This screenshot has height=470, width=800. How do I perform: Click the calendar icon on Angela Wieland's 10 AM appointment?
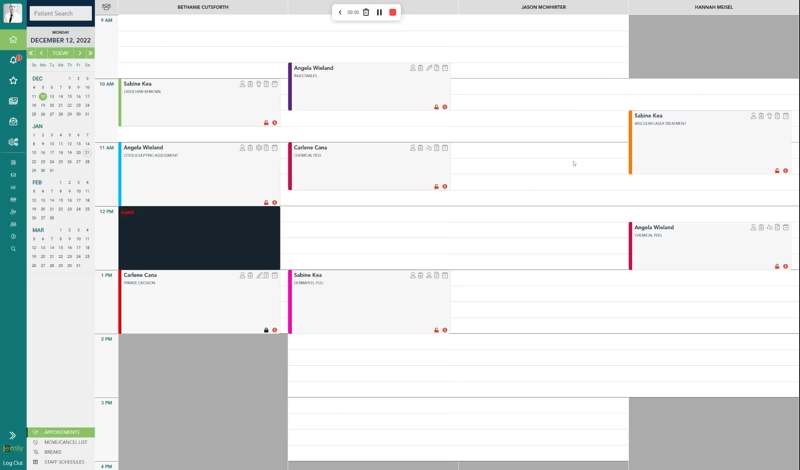[445, 68]
